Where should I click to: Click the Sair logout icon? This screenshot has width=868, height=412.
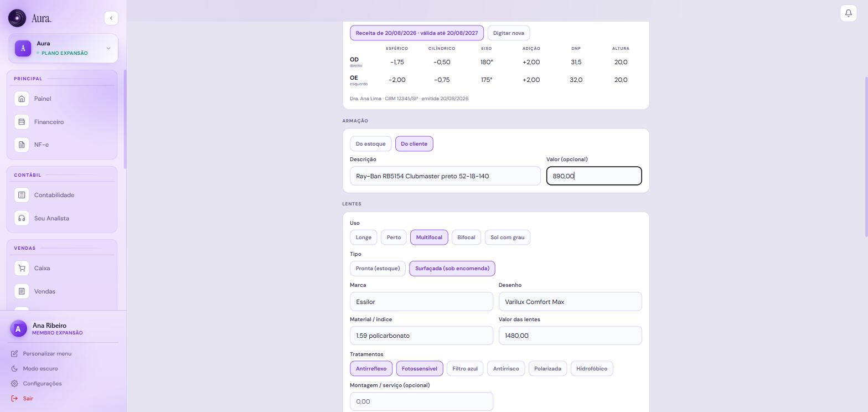14,398
